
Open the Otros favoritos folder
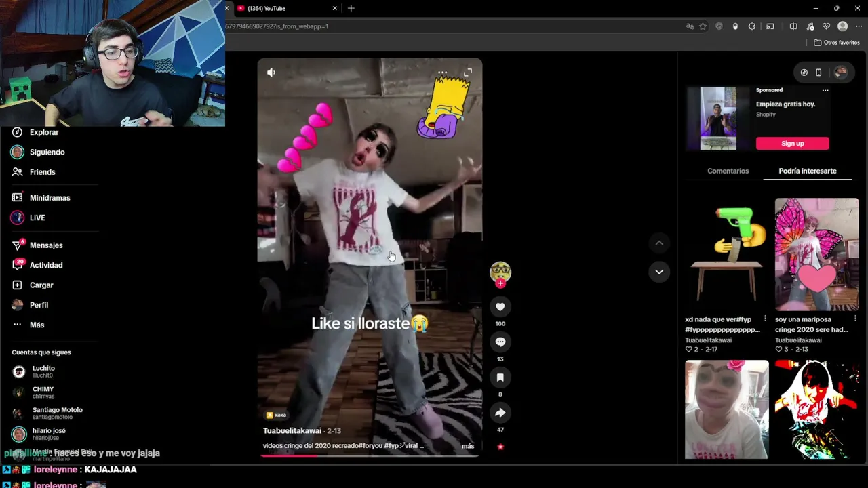(x=837, y=43)
